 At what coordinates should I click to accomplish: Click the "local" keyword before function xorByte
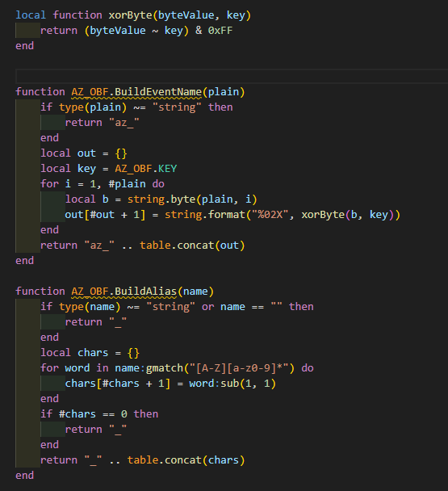click(x=31, y=15)
